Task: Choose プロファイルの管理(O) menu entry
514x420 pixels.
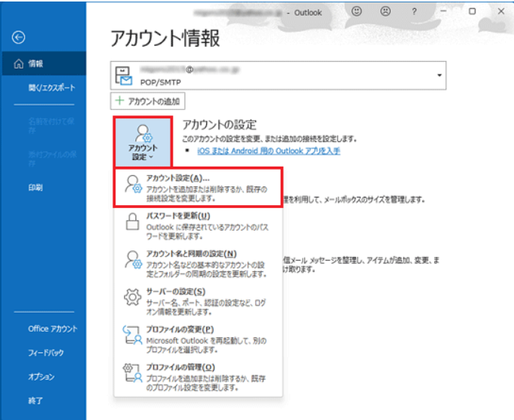Action: point(198,378)
